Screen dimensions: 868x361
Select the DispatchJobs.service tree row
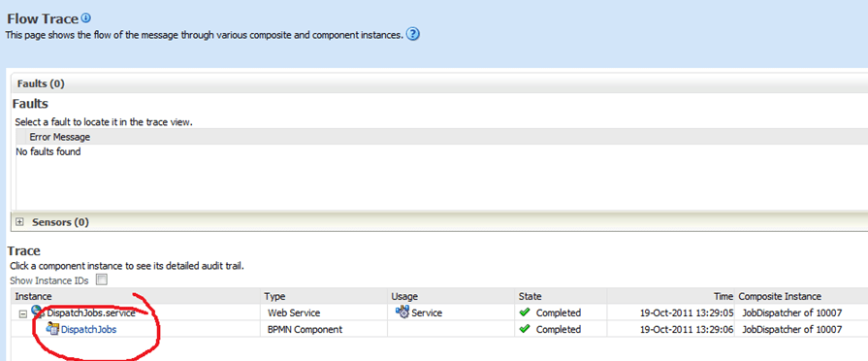pos(439,312)
